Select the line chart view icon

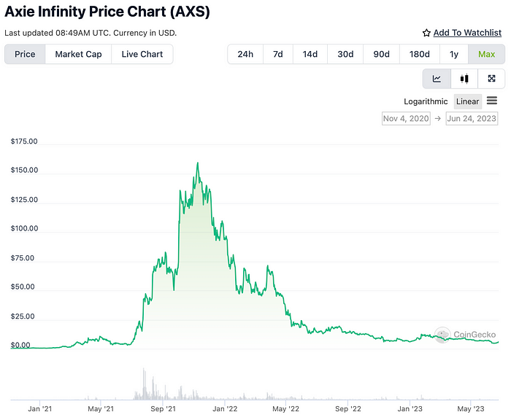tap(437, 79)
